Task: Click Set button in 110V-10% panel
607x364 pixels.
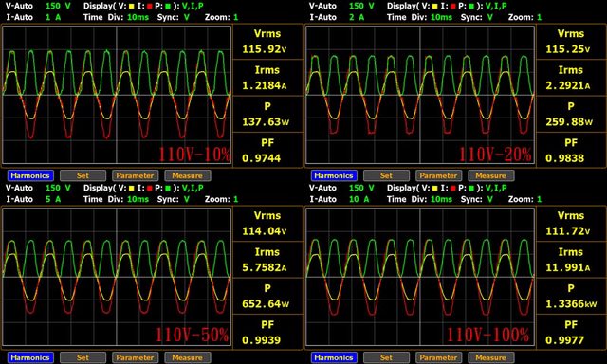Action: (83, 175)
